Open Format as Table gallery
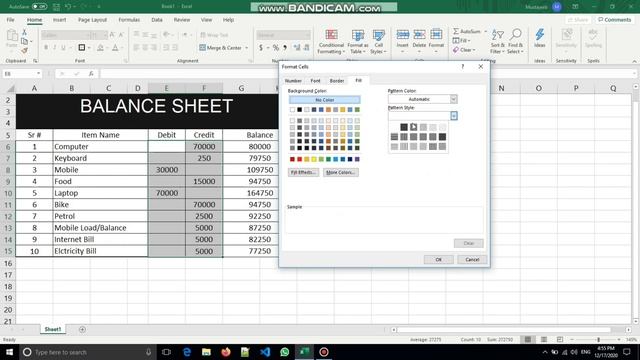The image size is (640, 360). [x=358, y=41]
